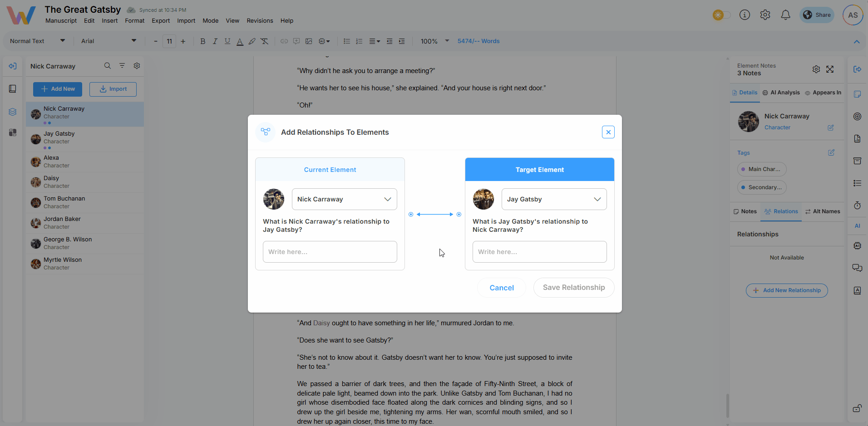
Task: Click the search icon in elements panel
Action: [108, 66]
